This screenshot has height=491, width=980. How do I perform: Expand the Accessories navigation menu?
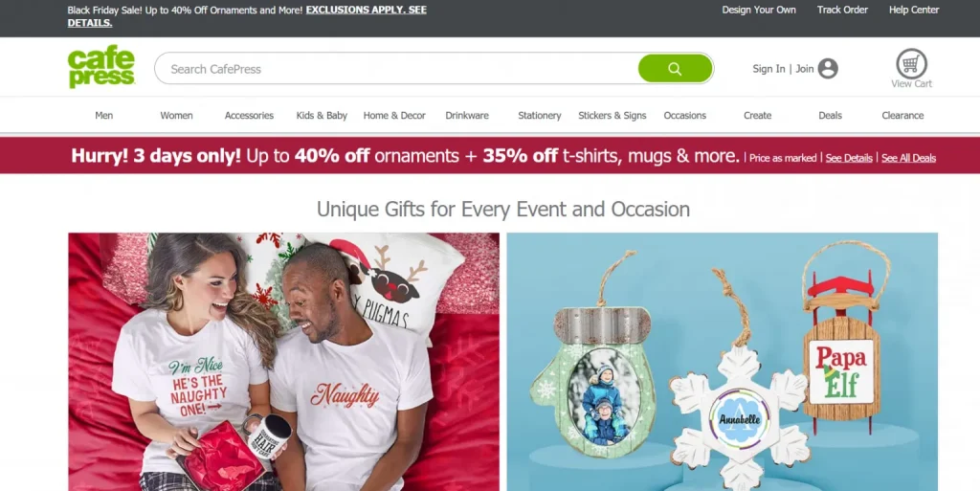pos(249,116)
